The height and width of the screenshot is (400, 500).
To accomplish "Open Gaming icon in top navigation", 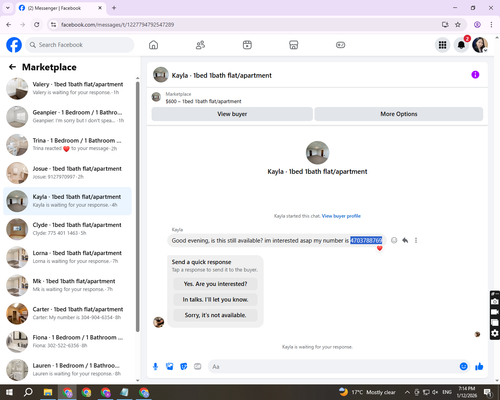I will pyautogui.click(x=340, y=45).
